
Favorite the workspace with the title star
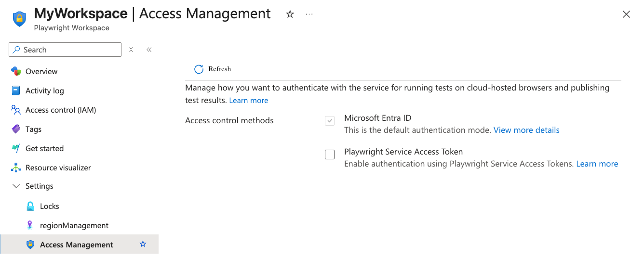290,14
